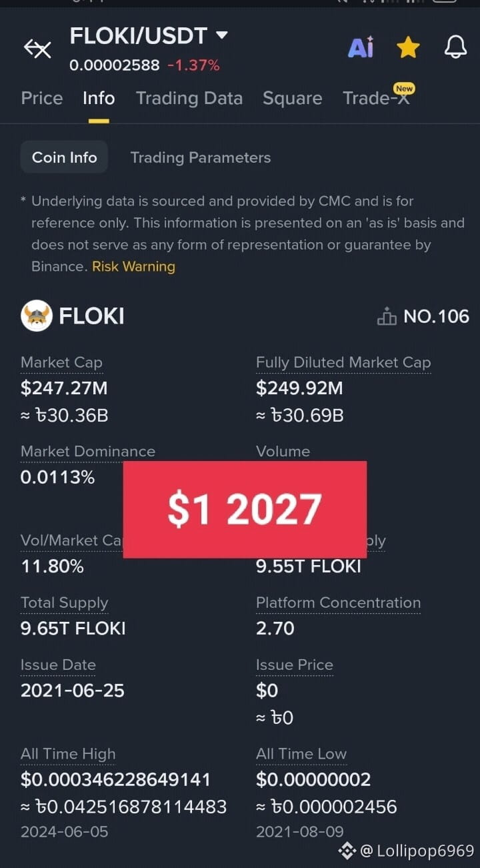The height and width of the screenshot is (868, 480).
Task: Tap the Fully Diluted Market Cap label
Action: coord(343,362)
